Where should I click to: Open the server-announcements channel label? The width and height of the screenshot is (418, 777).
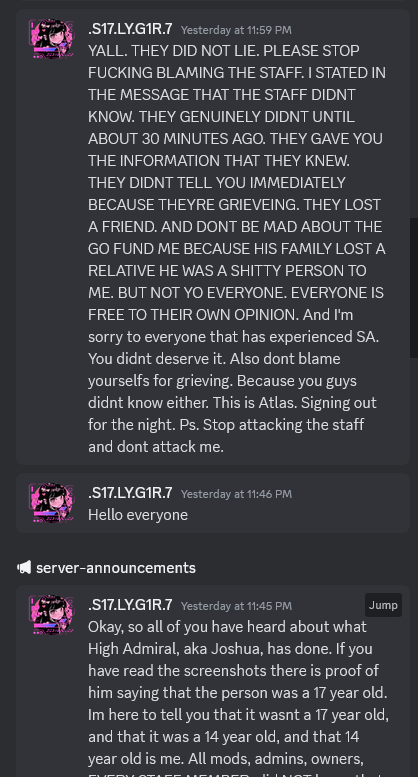[116, 567]
